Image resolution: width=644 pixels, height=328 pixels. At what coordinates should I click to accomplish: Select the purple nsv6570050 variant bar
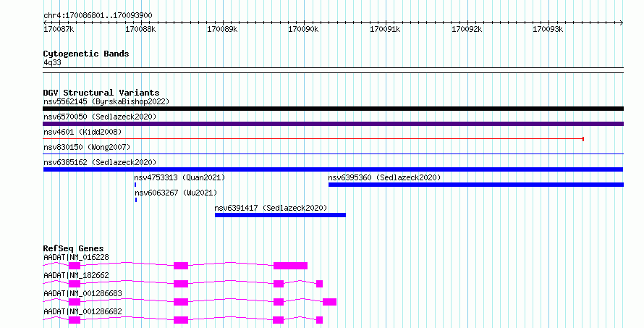click(x=333, y=124)
